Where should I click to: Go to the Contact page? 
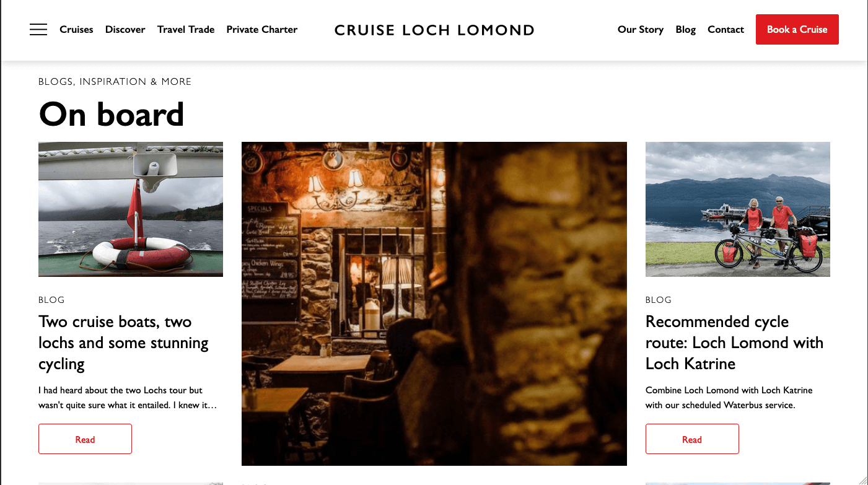tap(726, 29)
